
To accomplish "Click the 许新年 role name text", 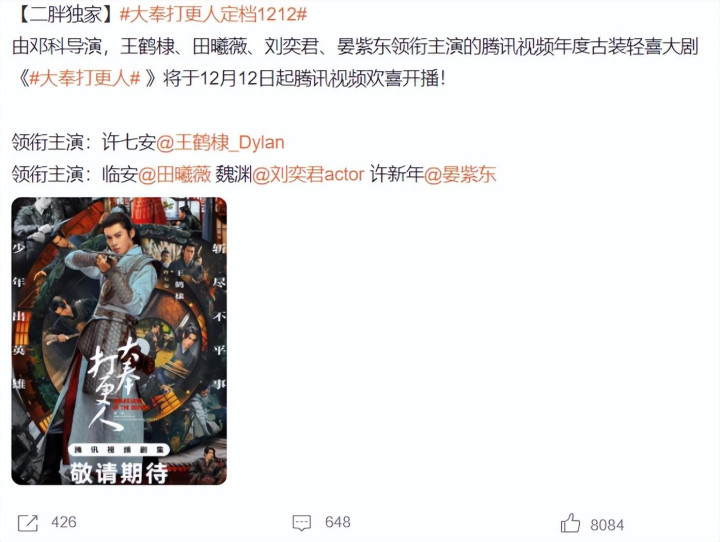I will [x=397, y=175].
